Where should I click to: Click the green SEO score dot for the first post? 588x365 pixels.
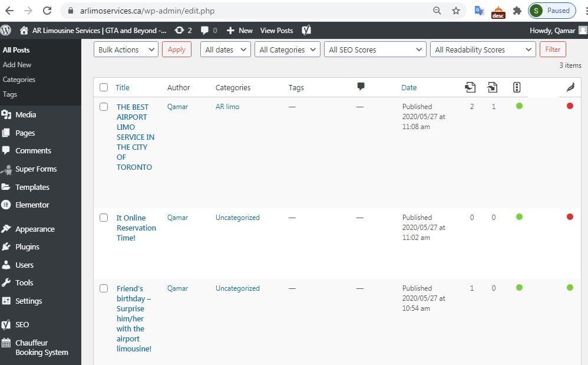click(x=518, y=106)
